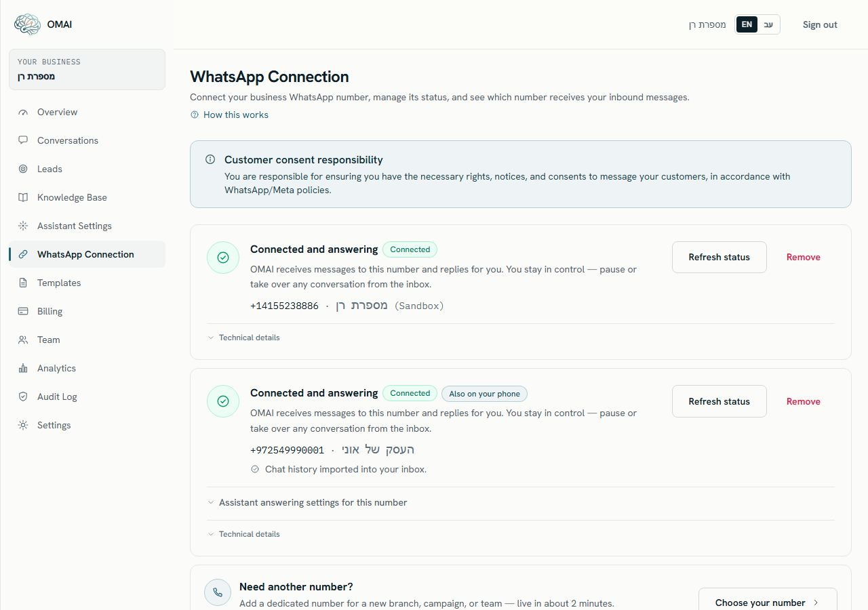Click the green check icon for +972549990001
The width and height of the screenshot is (868, 610).
coord(223,401)
